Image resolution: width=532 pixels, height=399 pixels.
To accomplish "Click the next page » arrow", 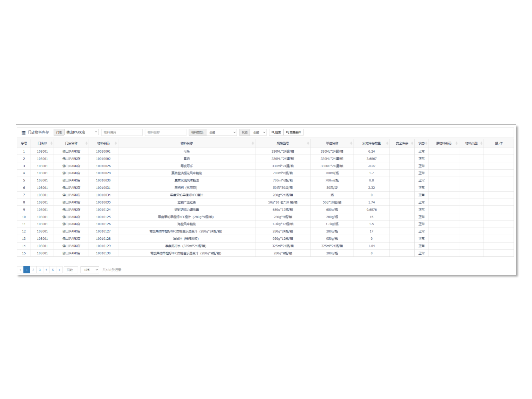I will coord(59,270).
